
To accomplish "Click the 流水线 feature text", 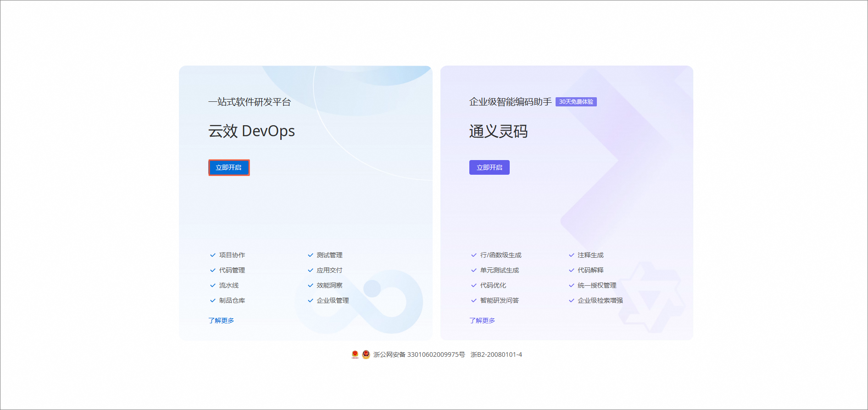I will pyautogui.click(x=229, y=285).
